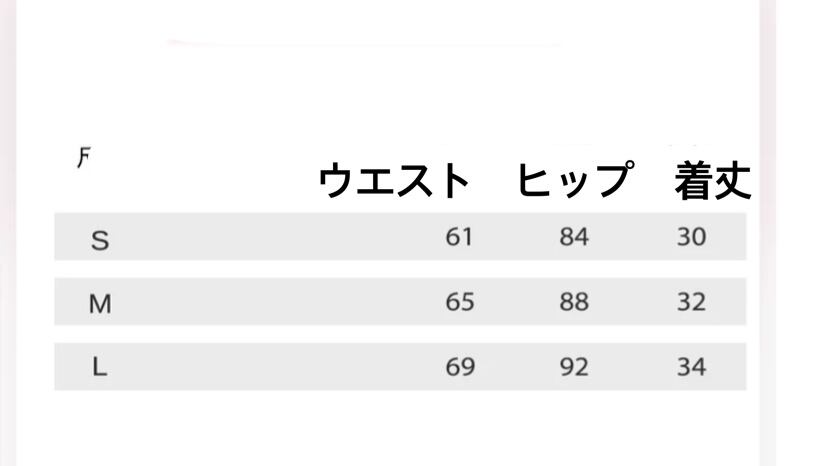Click hip value 88 in M row
The width and height of the screenshot is (828, 466).
[x=574, y=302]
